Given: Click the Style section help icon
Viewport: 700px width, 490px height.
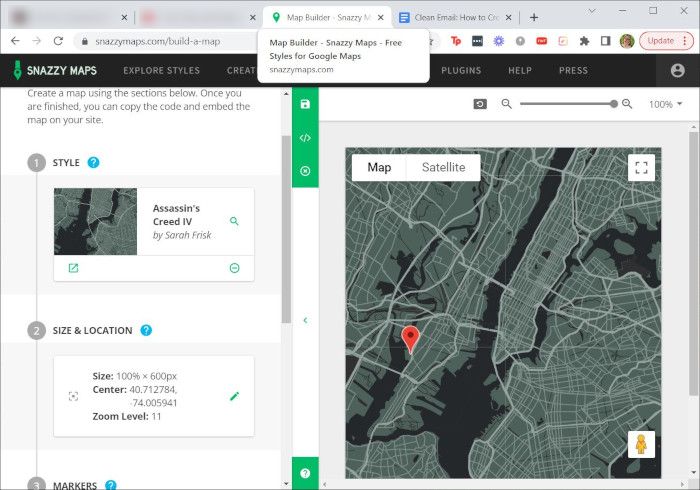Looking at the screenshot, I should point(93,162).
